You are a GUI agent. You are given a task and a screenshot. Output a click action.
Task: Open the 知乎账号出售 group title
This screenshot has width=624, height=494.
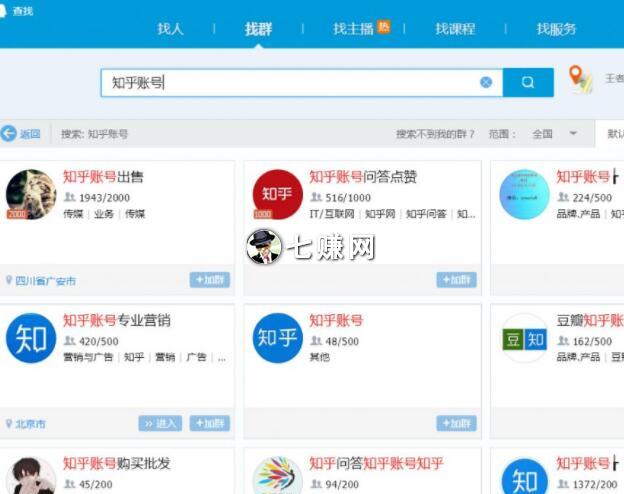pos(103,176)
